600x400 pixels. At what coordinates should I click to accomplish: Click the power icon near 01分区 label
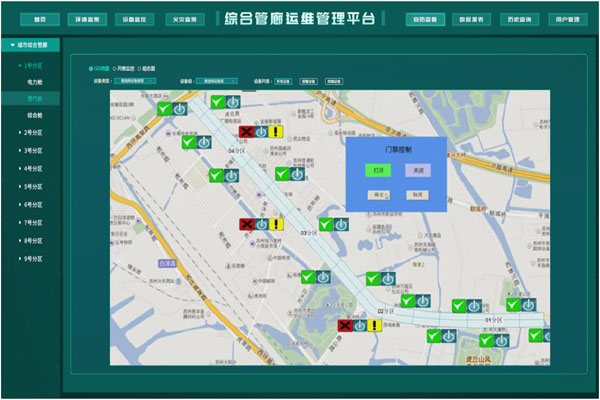(500, 340)
